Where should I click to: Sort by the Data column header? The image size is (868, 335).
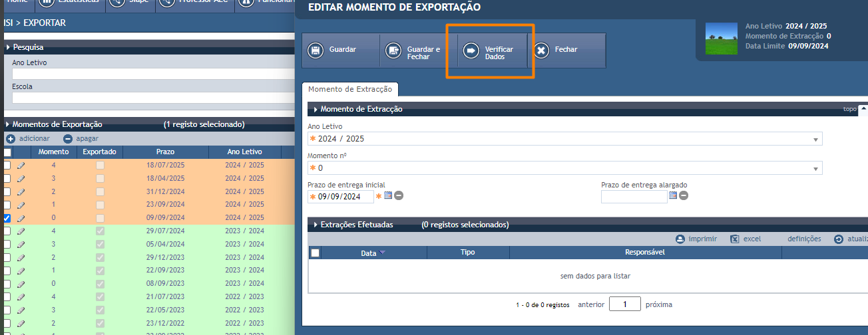(369, 253)
